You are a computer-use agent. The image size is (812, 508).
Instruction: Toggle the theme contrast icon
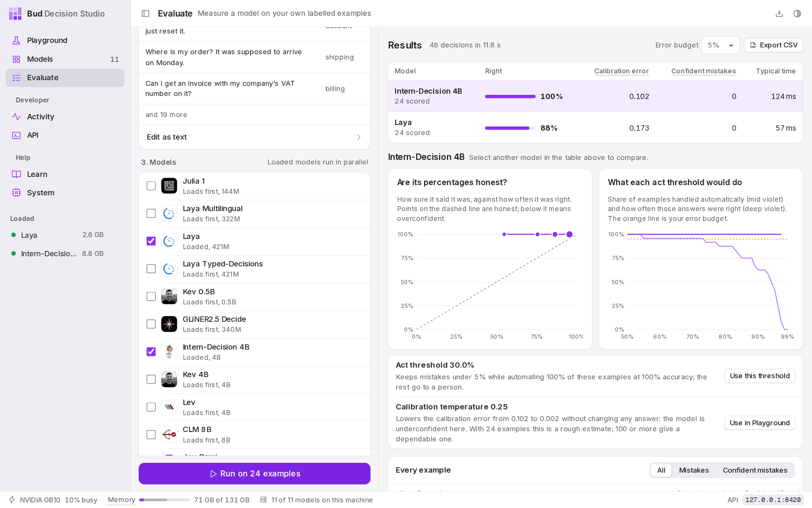tap(797, 14)
